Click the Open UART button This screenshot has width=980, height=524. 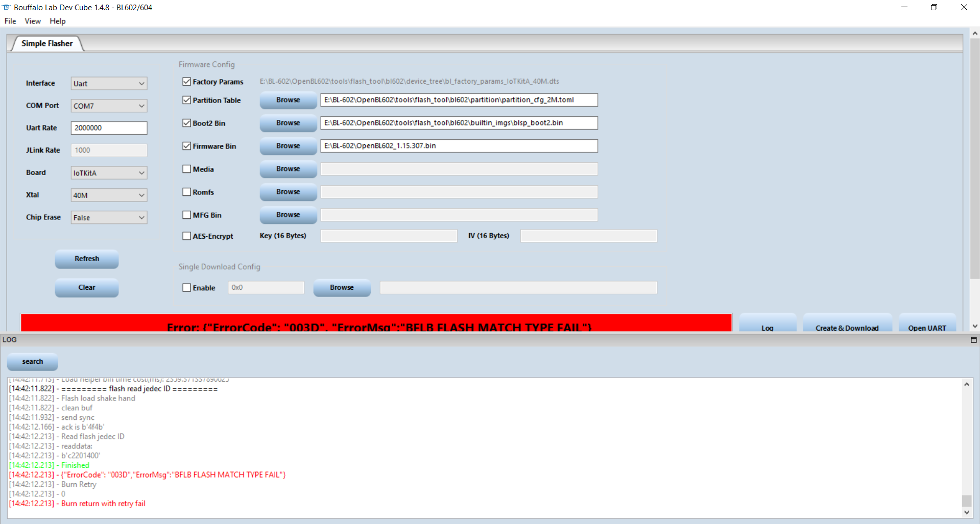(x=927, y=323)
